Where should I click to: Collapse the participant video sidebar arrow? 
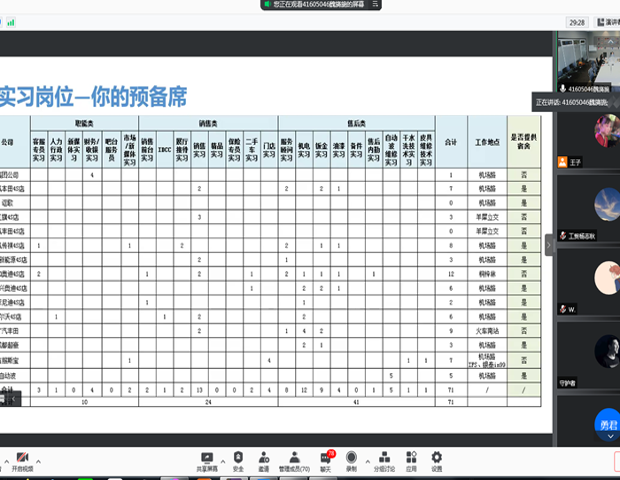pyautogui.click(x=548, y=245)
